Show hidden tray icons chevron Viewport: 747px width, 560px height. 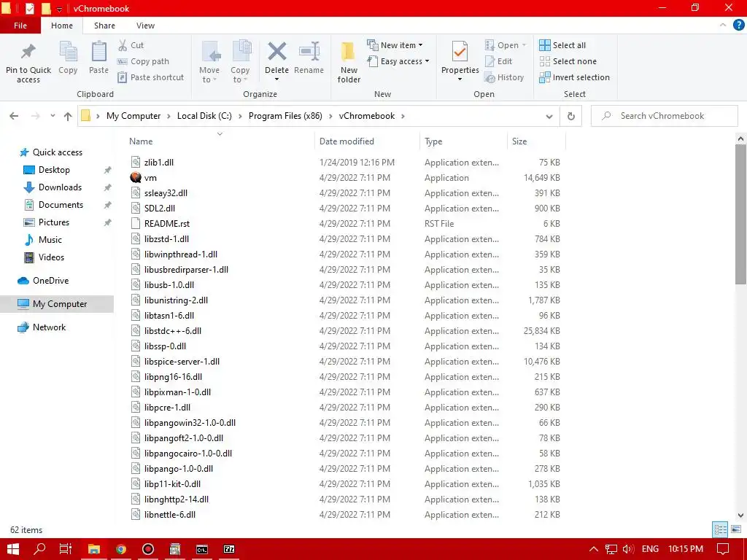594,549
